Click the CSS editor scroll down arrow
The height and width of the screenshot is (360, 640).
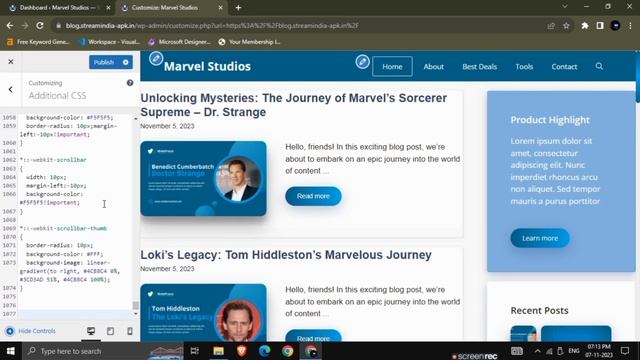point(136,313)
